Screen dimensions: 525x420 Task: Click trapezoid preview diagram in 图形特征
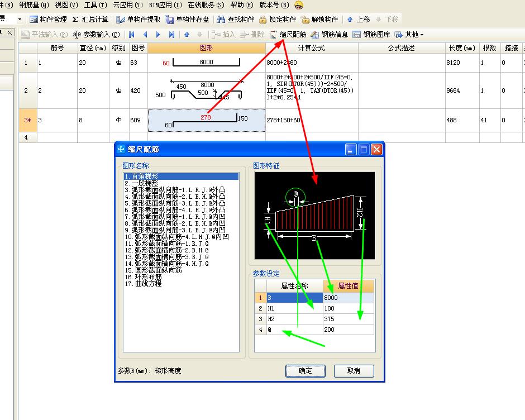pos(315,216)
